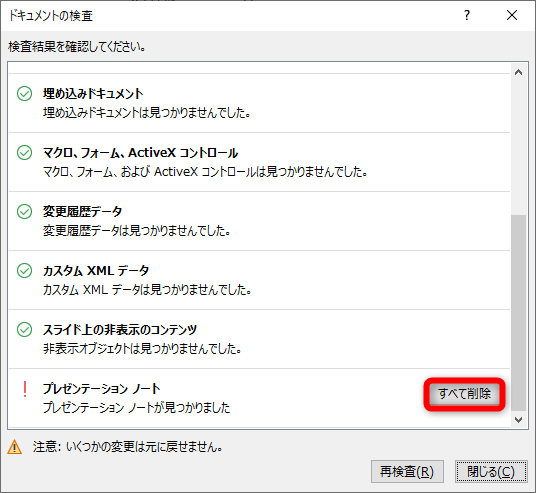536x493 pixels.
Task: Click the 注意: いくつかの変更は元に戻せません。 warning text
Action: (128, 447)
